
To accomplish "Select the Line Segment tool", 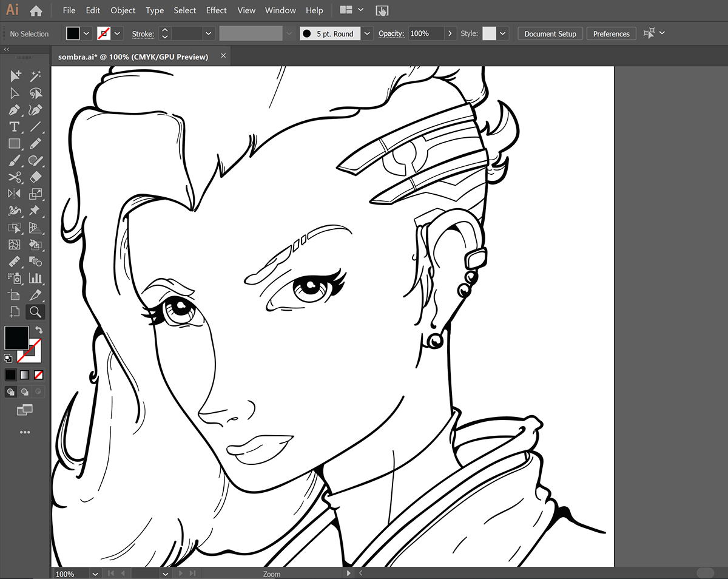I will pos(36,127).
